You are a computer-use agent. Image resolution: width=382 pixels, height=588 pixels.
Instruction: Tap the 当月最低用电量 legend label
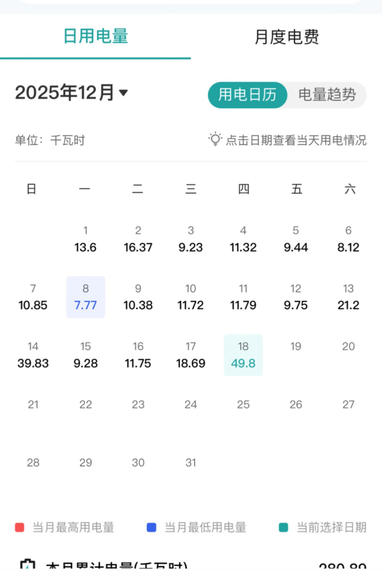[205, 528]
